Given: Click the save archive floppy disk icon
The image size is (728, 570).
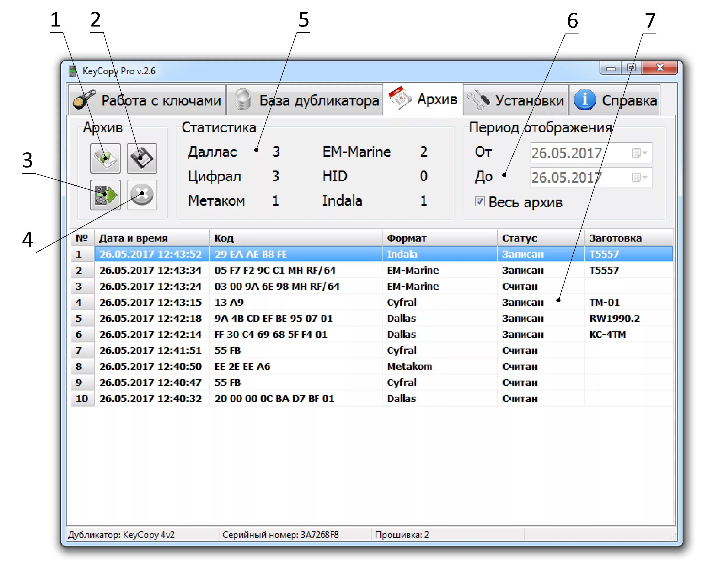Looking at the screenshot, I should coord(142,158).
